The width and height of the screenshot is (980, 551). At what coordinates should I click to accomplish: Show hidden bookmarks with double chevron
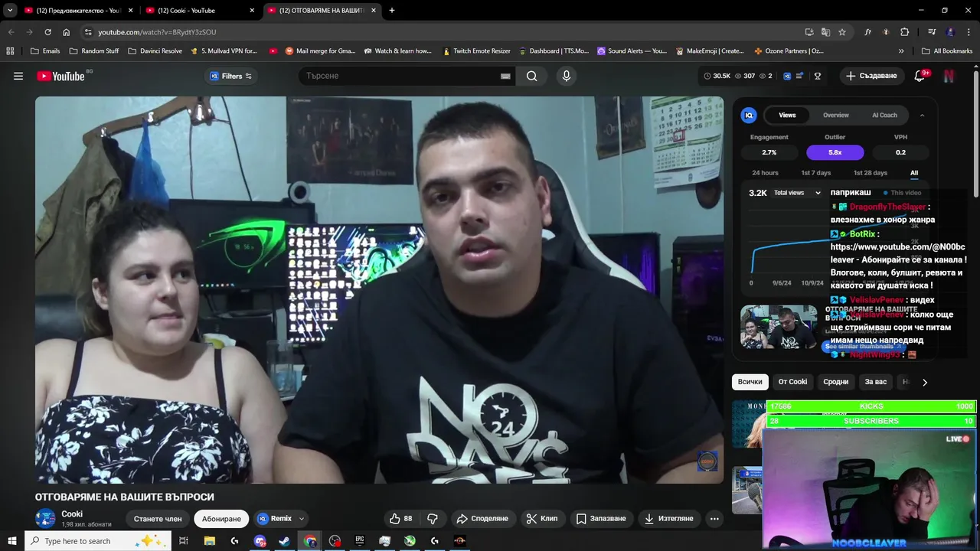click(901, 51)
